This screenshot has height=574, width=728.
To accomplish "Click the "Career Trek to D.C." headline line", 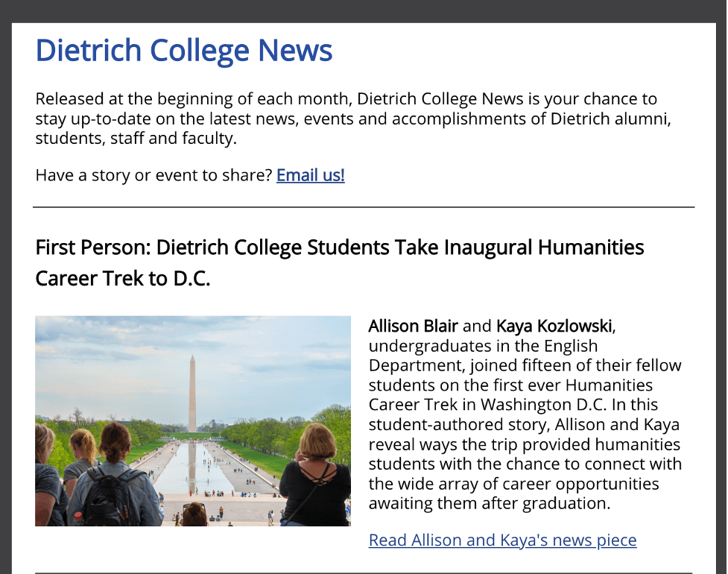I will point(123,279).
